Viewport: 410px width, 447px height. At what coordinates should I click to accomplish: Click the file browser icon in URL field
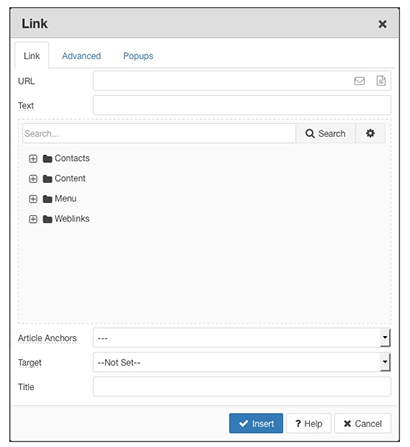tap(381, 81)
